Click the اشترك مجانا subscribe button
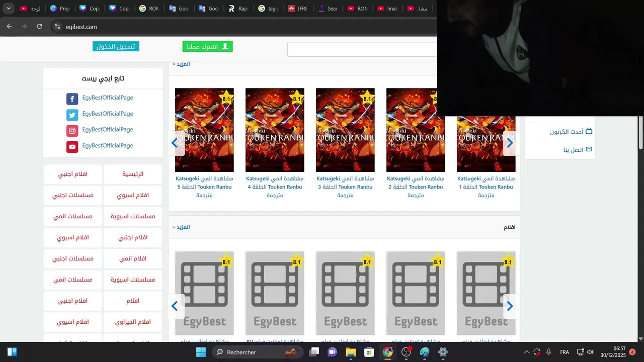Image resolution: width=644 pixels, height=362 pixels. pos(207,46)
